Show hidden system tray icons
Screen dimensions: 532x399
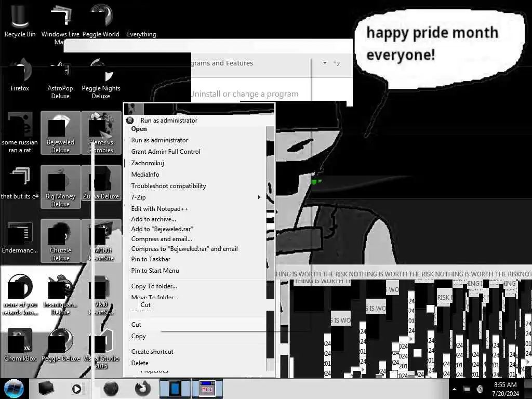[454, 389]
